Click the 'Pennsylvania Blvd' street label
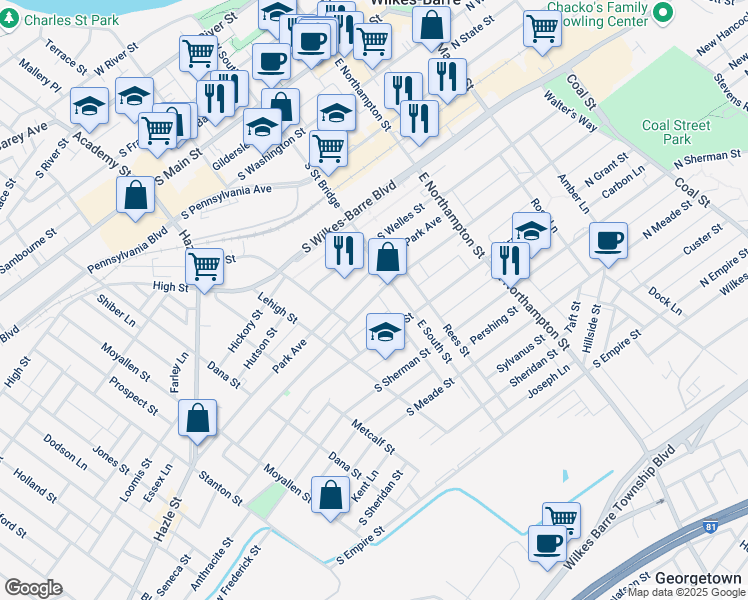The width and height of the screenshot is (748, 600). pyautogui.click(x=127, y=250)
